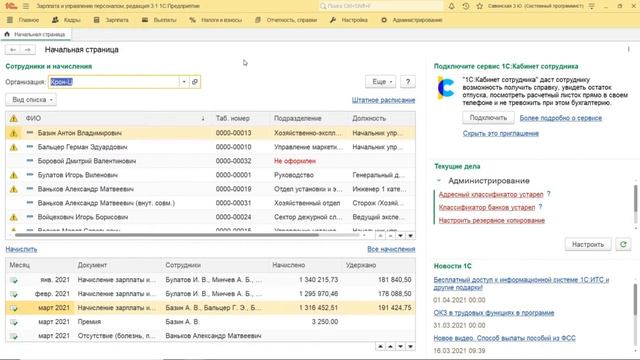The image size is (640, 360).
Task: Jump to end of accruals list arrow
Action: click(410, 346)
